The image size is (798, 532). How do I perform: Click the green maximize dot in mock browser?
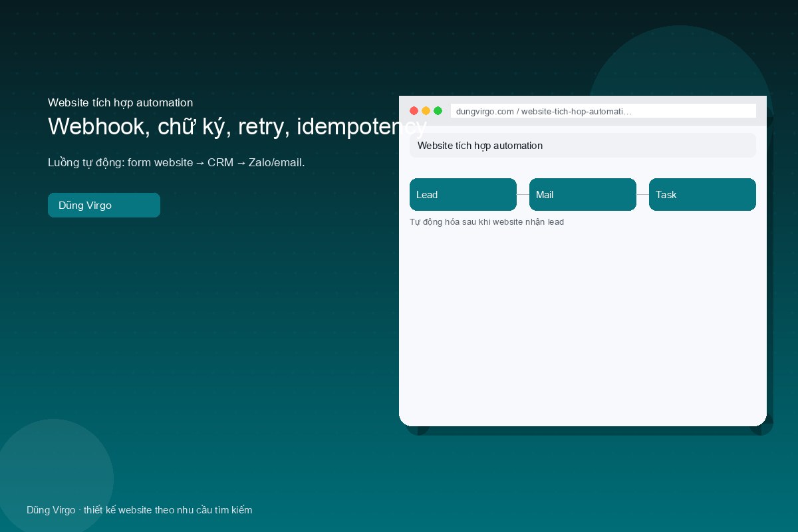(x=438, y=111)
